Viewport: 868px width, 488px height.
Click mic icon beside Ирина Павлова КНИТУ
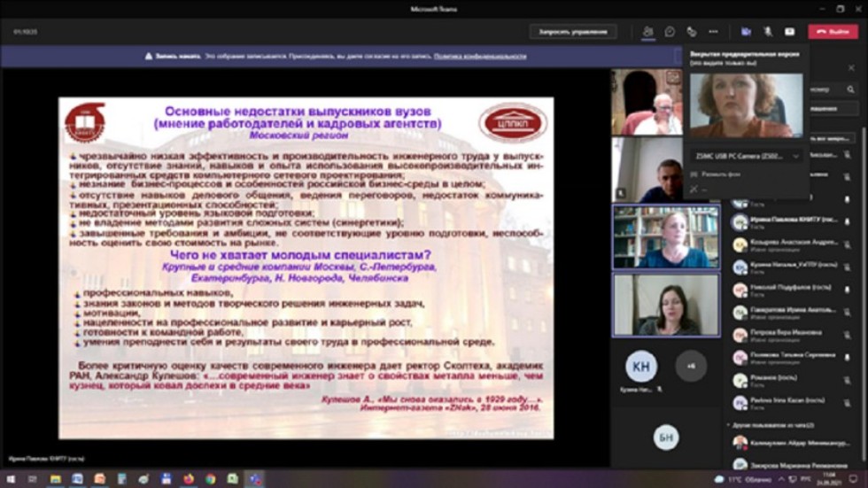[x=848, y=221]
